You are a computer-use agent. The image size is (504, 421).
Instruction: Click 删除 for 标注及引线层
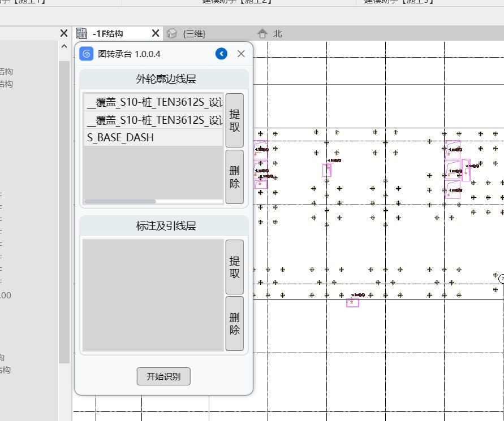234,323
